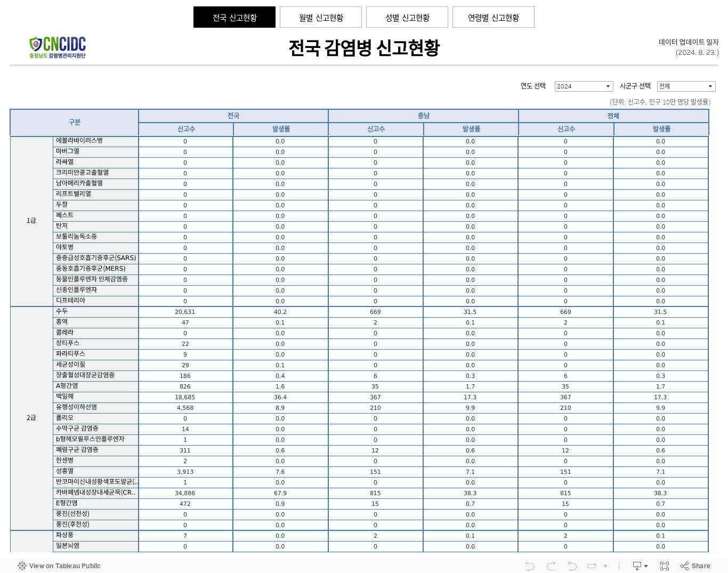Select the 에볼라바이러스병 row label
Image resolution: width=728 pixels, height=573 pixels.
(x=96, y=141)
